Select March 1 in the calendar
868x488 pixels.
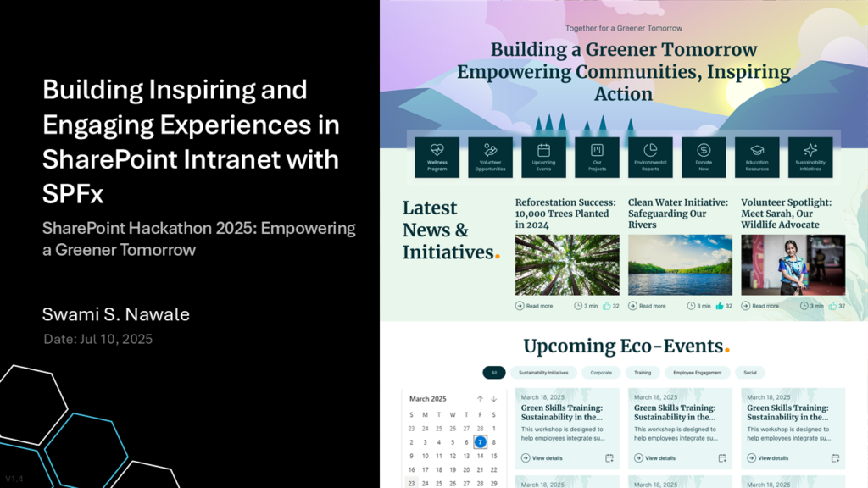tap(494, 428)
